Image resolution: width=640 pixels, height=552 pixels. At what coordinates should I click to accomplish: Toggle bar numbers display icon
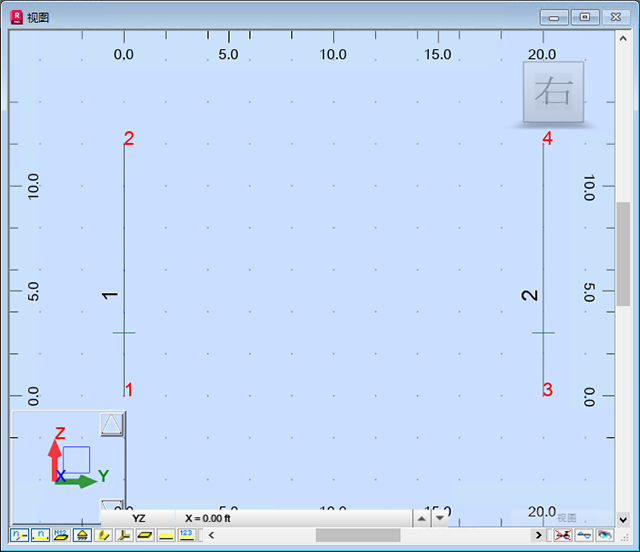[41, 536]
